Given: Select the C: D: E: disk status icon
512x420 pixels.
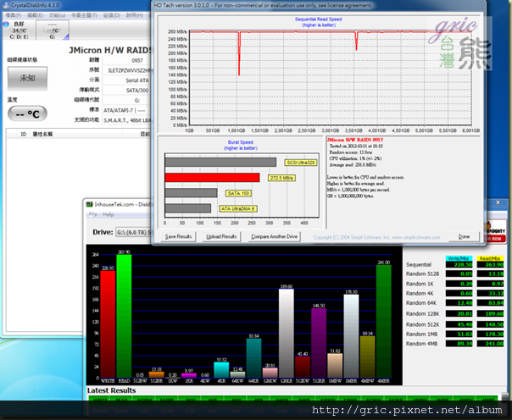Looking at the screenshot, I should tap(19, 30).
